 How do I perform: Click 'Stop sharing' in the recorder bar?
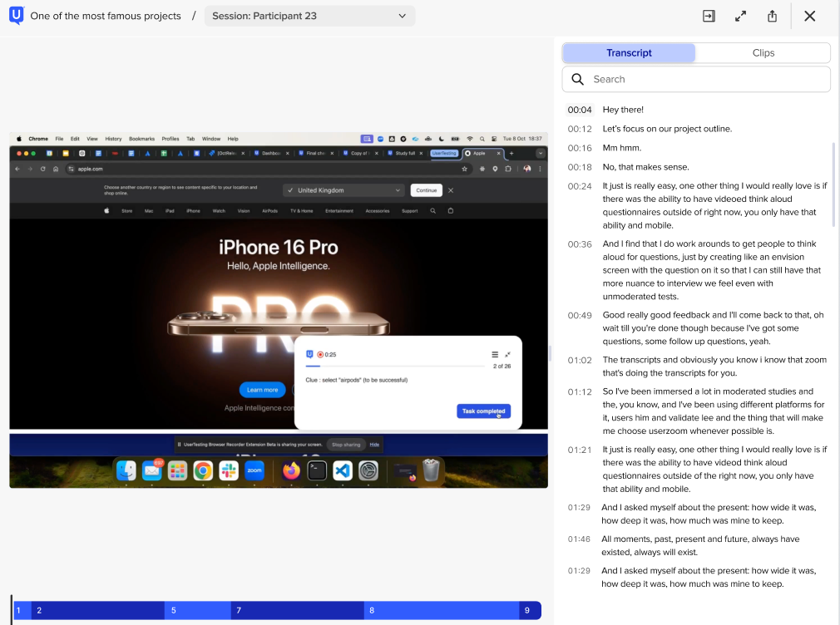(x=346, y=445)
